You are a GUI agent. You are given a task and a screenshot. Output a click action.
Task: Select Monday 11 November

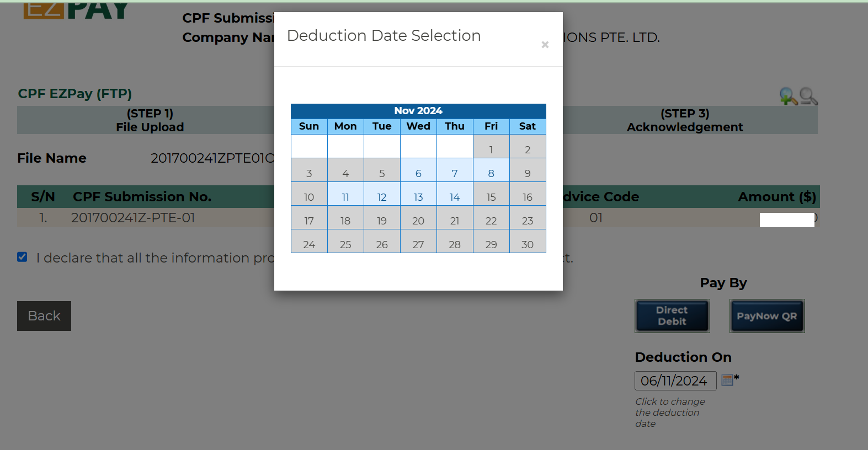pos(345,197)
